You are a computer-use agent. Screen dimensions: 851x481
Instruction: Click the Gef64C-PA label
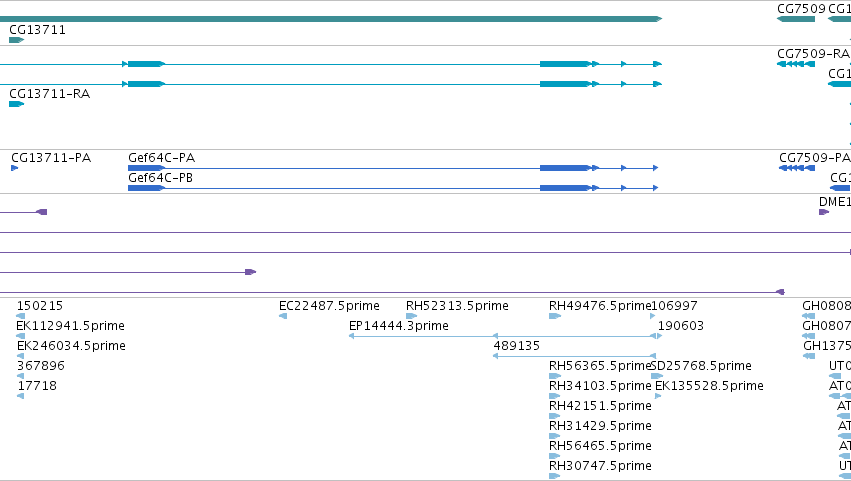tap(161, 158)
